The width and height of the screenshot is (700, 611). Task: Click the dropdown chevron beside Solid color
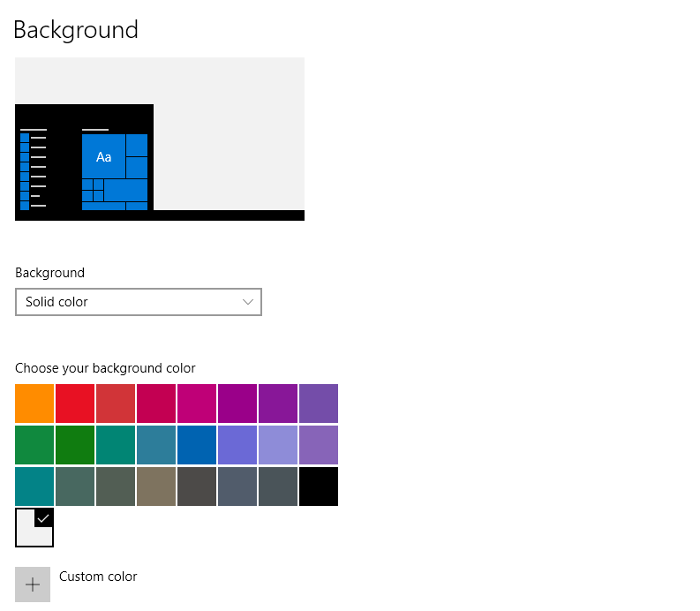click(x=248, y=302)
